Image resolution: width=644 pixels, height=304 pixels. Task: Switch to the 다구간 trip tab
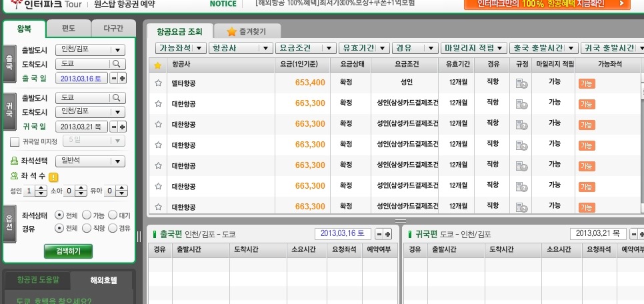pyautogui.click(x=113, y=29)
